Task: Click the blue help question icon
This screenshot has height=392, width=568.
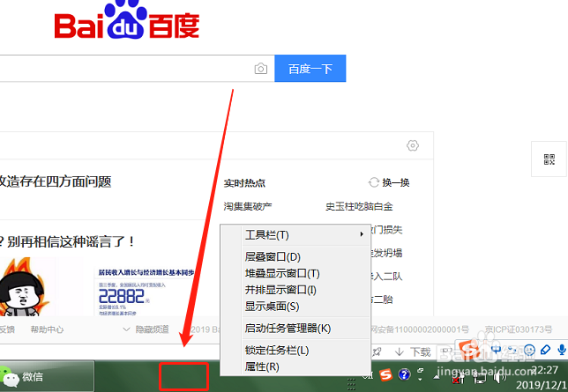Action: 404,374
